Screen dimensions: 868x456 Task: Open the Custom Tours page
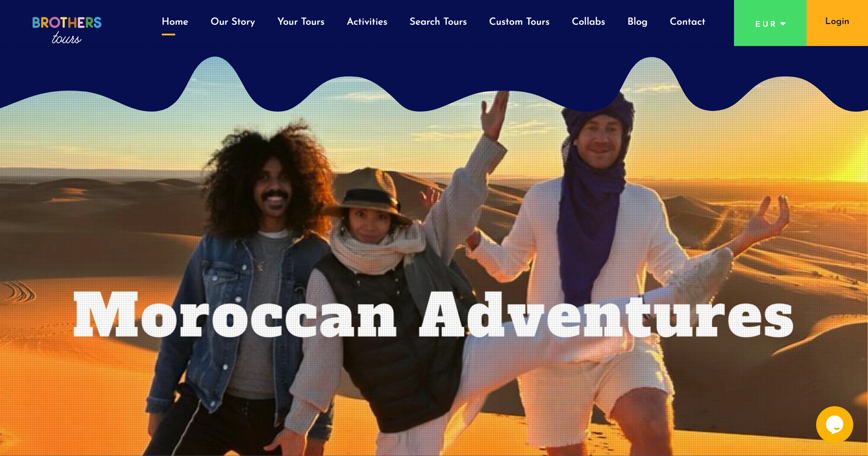click(519, 22)
